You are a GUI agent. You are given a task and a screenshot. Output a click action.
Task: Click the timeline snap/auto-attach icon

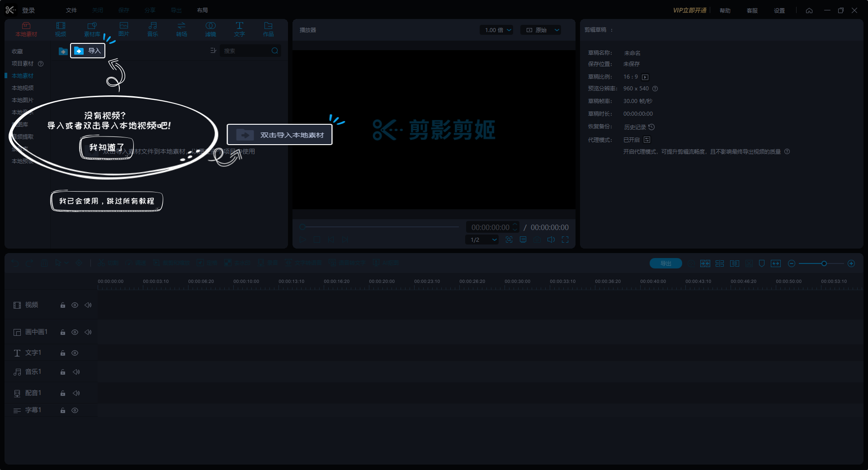pos(705,263)
